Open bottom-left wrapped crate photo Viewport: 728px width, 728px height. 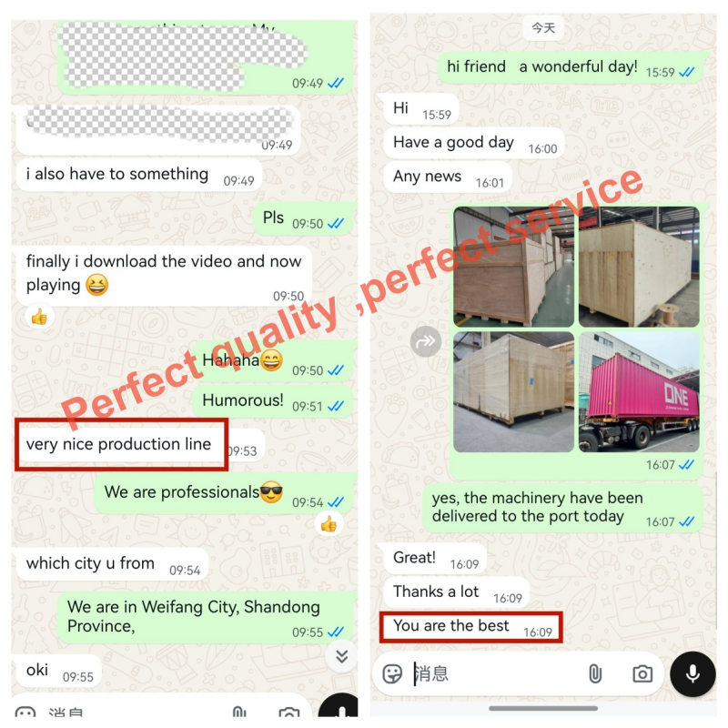pos(513,391)
